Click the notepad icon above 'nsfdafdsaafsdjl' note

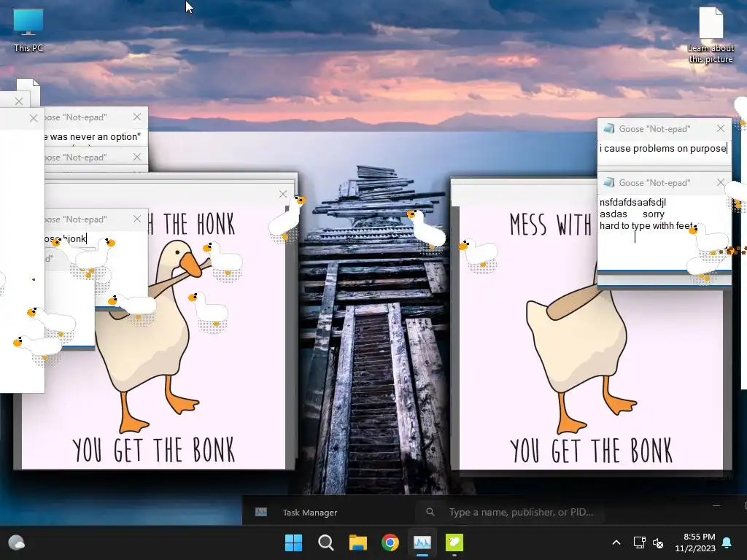pyautogui.click(x=608, y=183)
